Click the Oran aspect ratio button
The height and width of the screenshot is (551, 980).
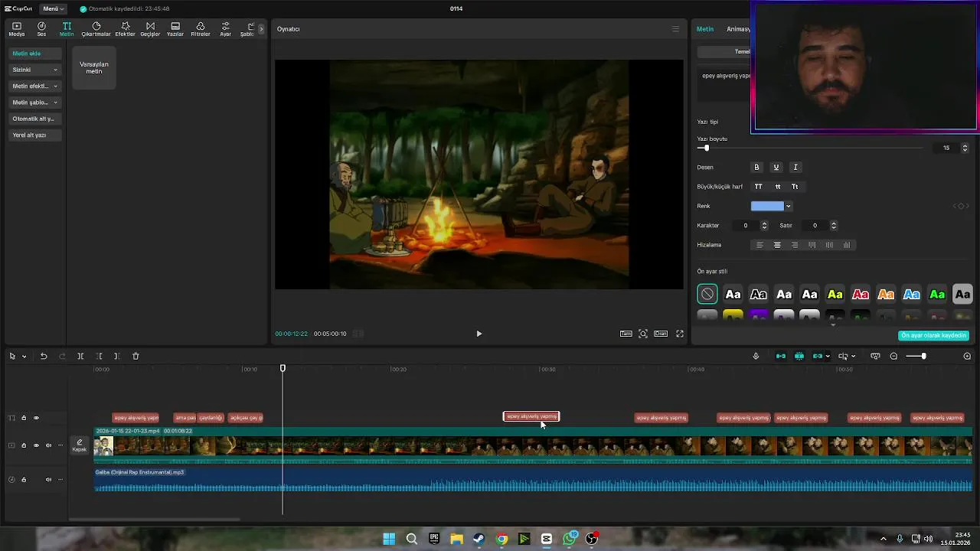(661, 334)
